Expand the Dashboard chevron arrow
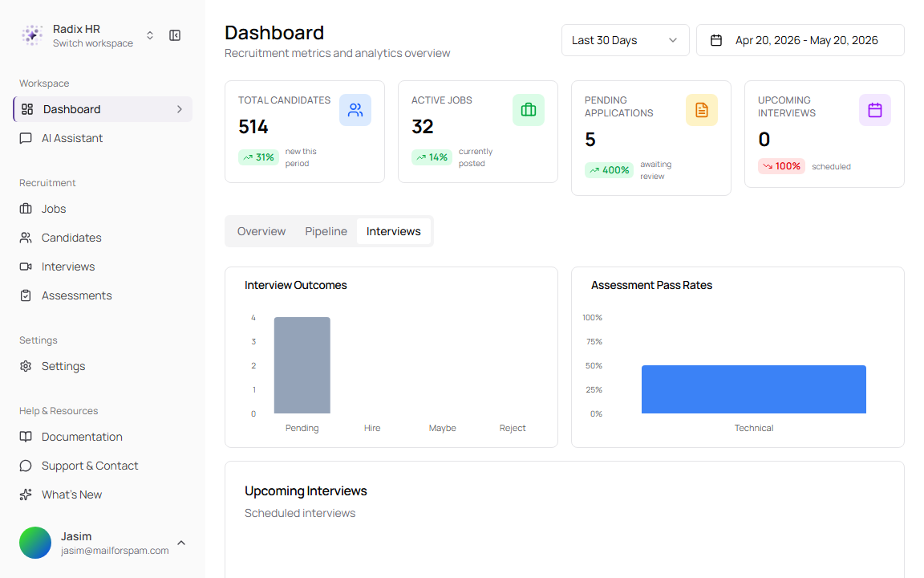The height and width of the screenshot is (578, 924). tap(179, 109)
